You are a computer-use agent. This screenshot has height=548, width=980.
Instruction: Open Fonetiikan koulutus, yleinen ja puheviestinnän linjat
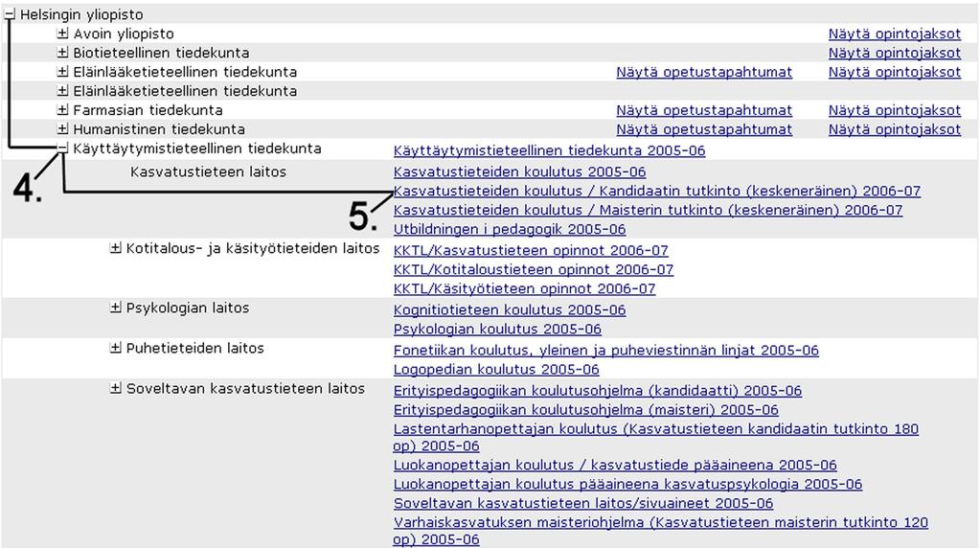coord(606,351)
